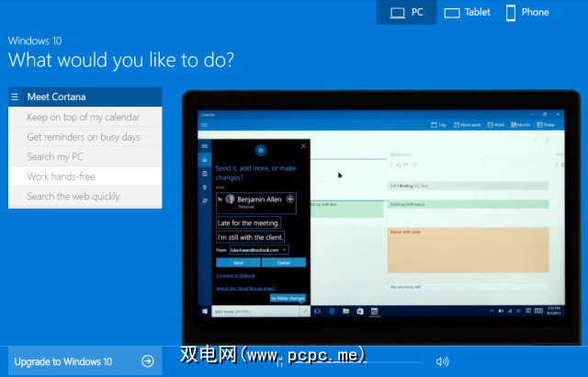
Task: Submit the Cortana search with the arrow button
Action: (304, 312)
